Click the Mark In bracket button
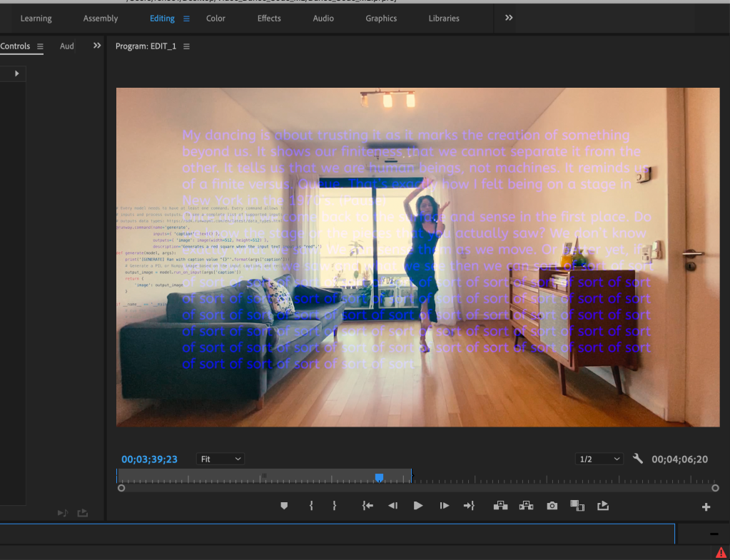 (311, 506)
